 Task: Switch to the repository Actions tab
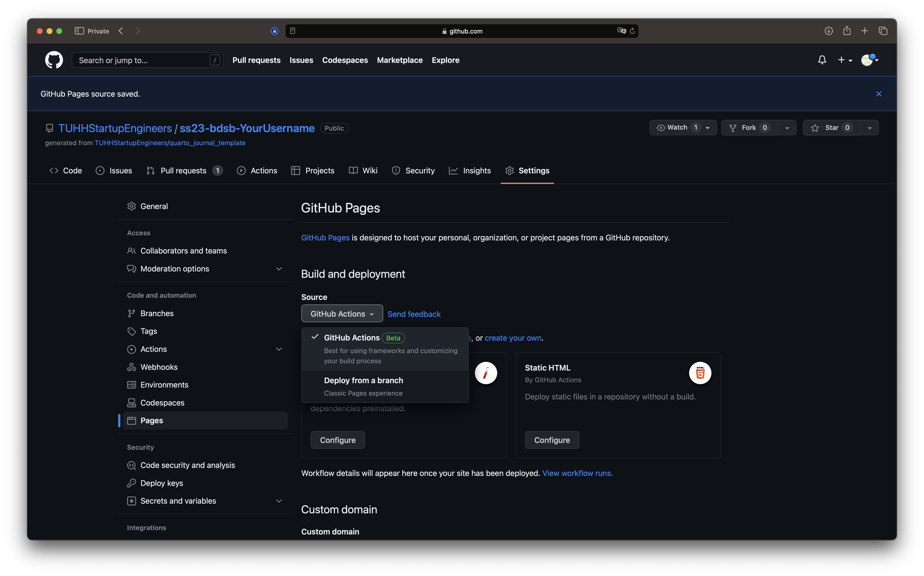tap(257, 170)
